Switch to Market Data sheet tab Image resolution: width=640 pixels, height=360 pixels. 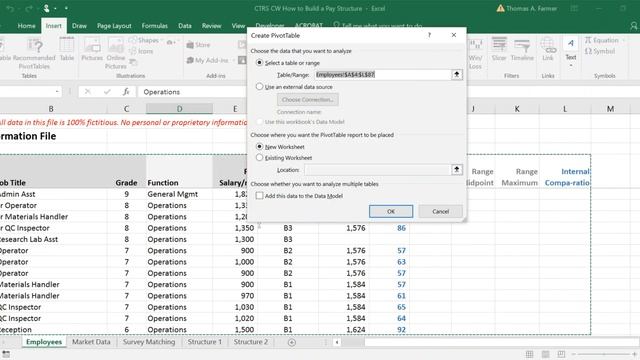91,342
